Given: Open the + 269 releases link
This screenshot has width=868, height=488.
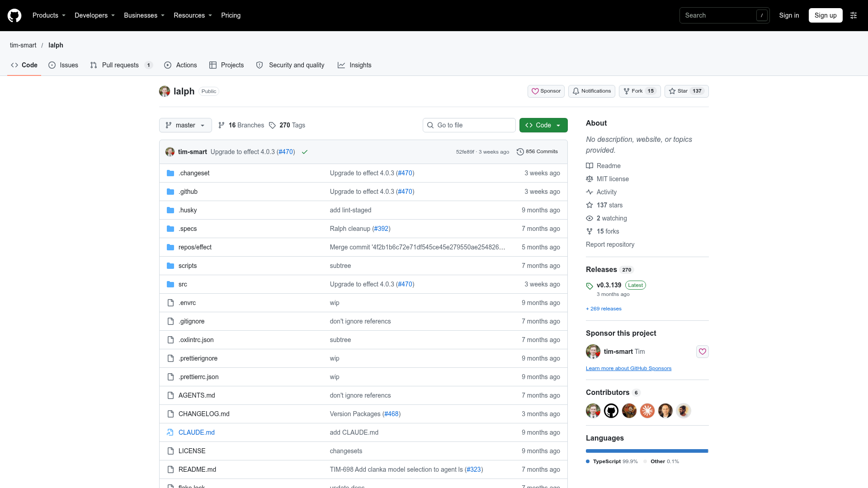Looking at the screenshot, I should click(x=604, y=309).
